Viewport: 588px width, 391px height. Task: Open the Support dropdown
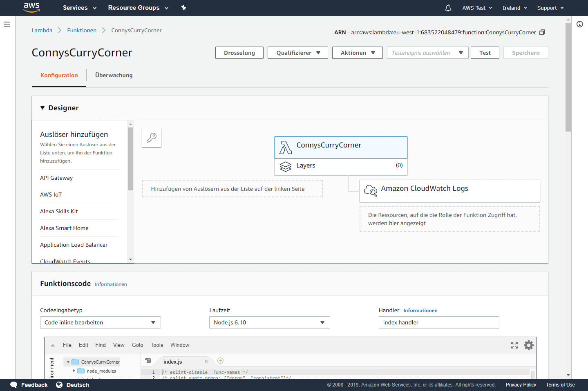pos(550,8)
